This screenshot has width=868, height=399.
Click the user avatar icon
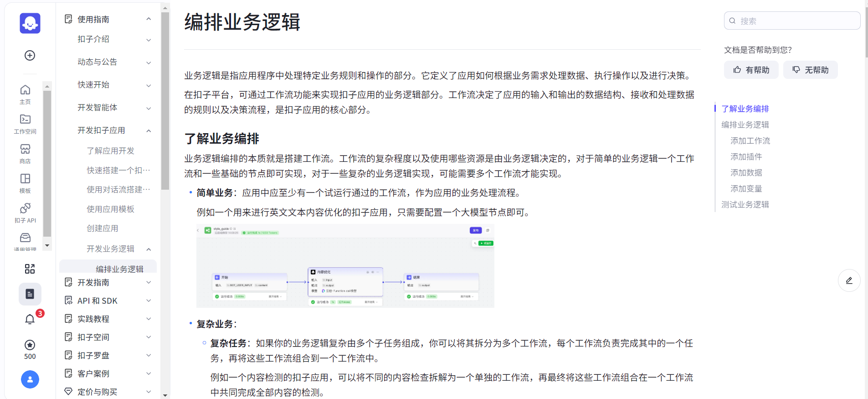click(x=30, y=379)
